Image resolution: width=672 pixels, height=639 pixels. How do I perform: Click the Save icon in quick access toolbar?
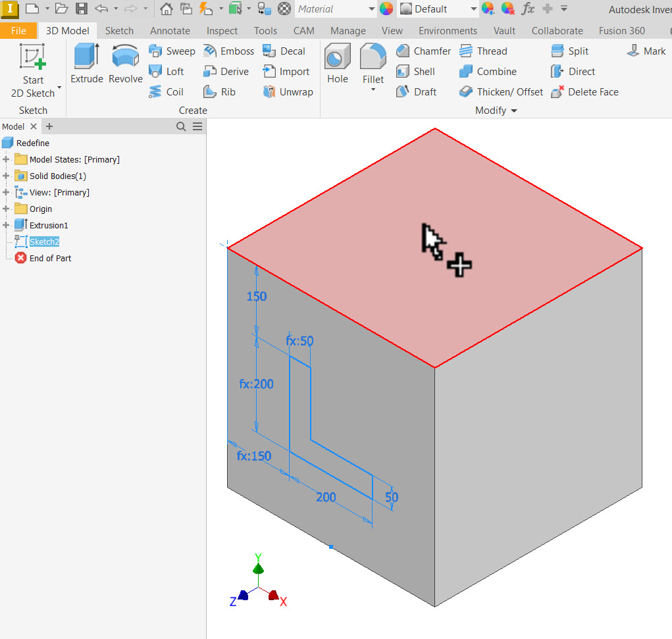click(x=81, y=9)
